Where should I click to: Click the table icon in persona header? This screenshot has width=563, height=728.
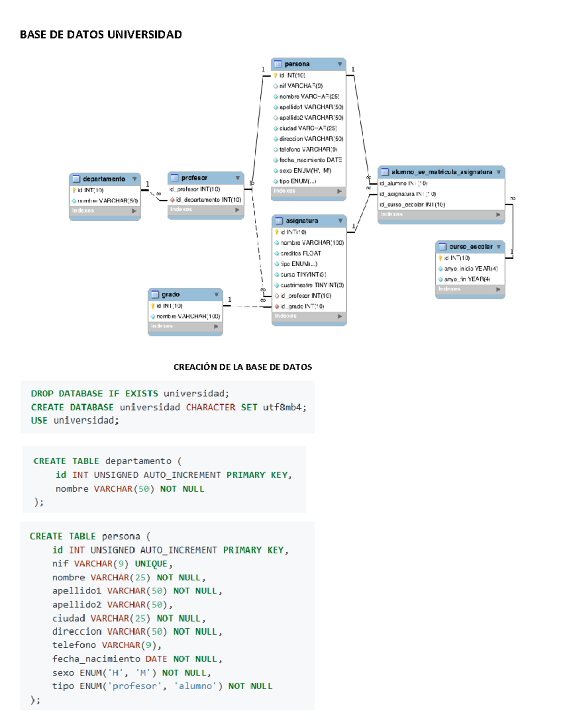pos(278,64)
